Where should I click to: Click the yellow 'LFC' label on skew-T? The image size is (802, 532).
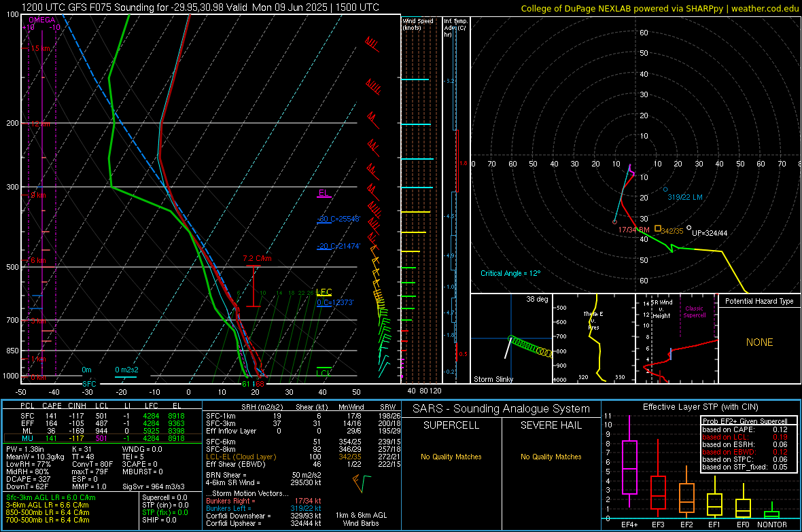point(324,292)
